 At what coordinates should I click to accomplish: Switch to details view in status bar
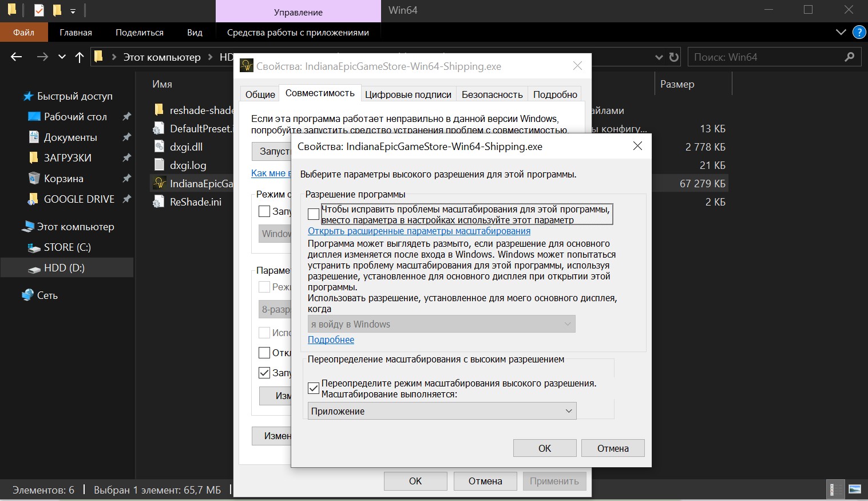tap(837, 490)
